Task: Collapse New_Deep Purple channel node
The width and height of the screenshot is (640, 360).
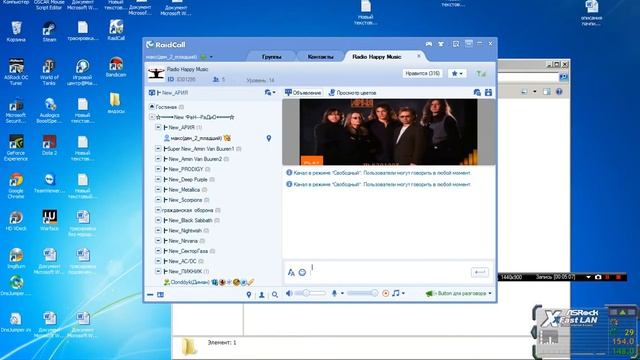Action: click(158, 179)
